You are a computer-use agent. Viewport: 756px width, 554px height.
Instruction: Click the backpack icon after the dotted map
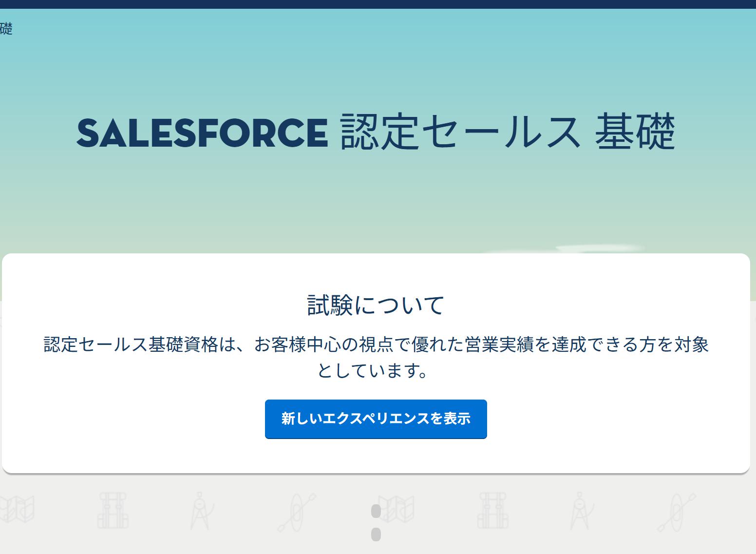492,511
